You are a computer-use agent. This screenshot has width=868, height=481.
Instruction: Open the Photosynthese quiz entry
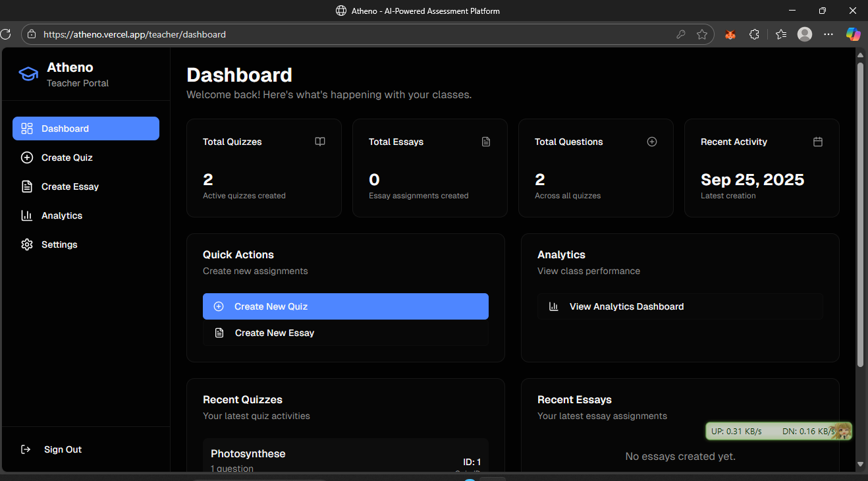tap(346, 455)
